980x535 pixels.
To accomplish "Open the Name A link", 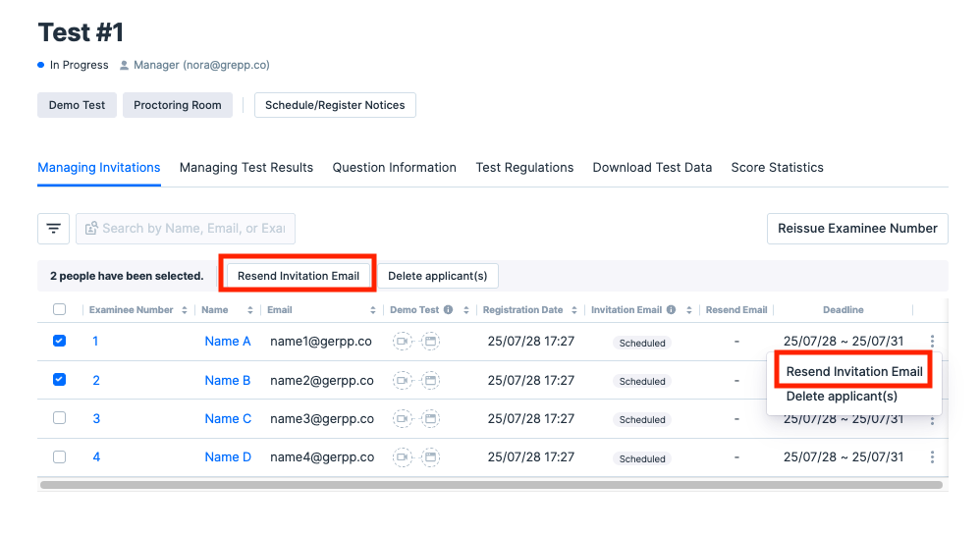I will (228, 342).
